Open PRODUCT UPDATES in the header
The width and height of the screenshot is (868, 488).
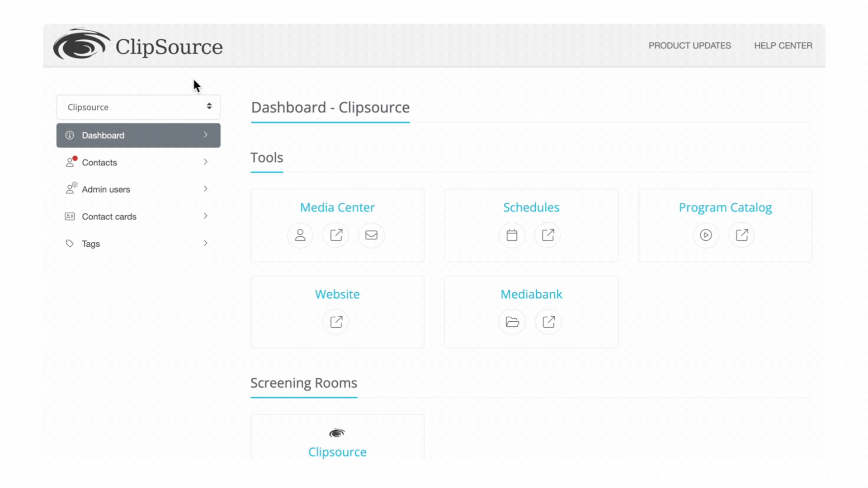(x=689, y=46)
